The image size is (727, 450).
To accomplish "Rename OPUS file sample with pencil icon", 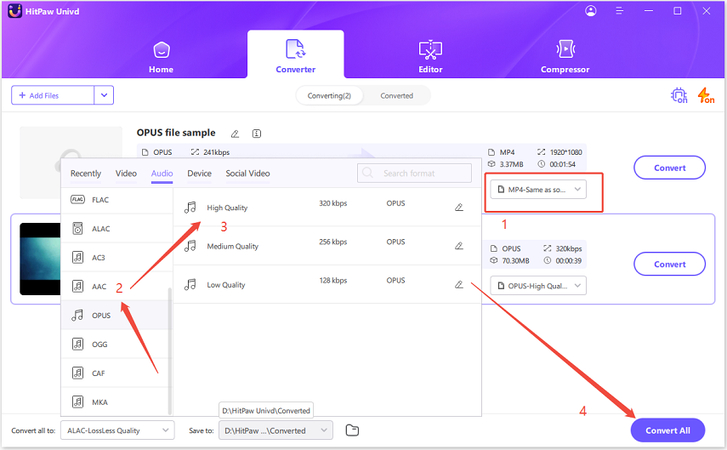I will (235, 134).
